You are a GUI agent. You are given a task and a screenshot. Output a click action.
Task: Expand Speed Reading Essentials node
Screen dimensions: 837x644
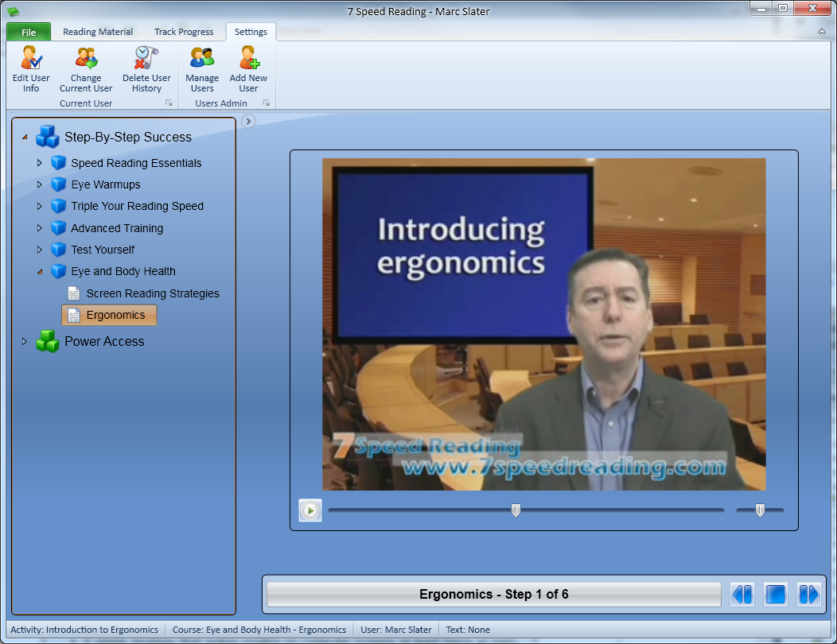coord(40,163)
